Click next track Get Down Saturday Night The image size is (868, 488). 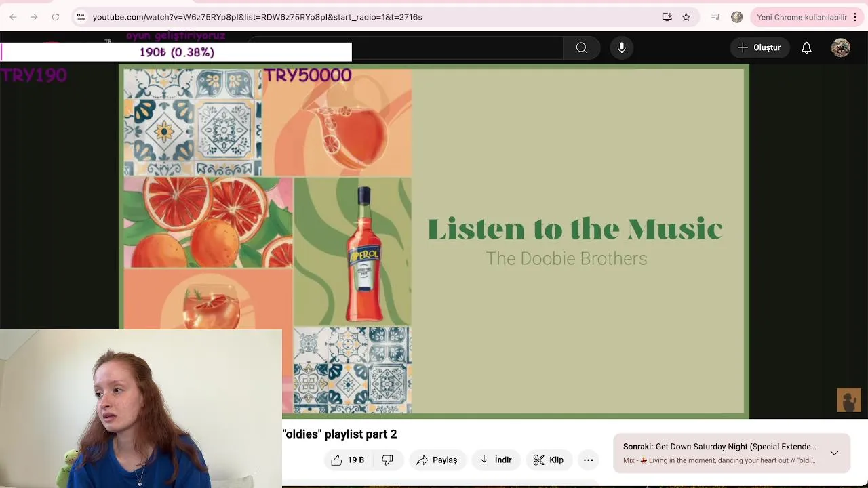719,447
